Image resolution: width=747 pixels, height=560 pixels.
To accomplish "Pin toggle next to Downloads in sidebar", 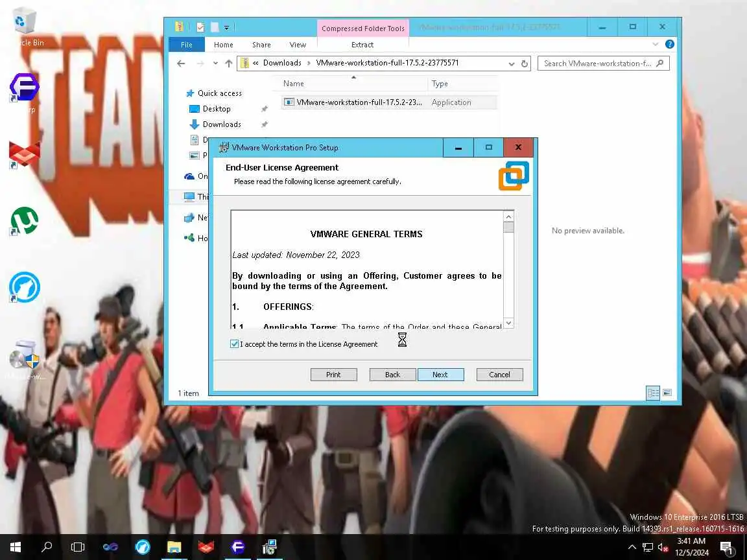I will (x=264, y=124).
